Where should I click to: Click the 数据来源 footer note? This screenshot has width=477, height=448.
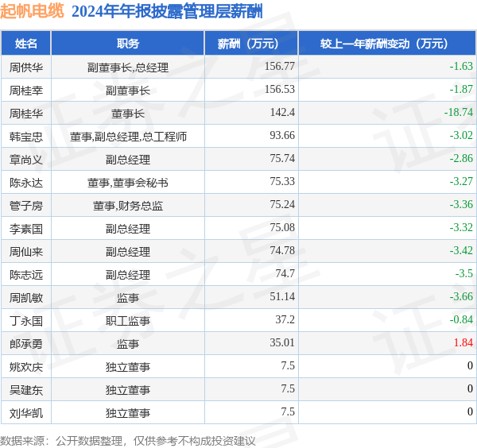point(128,441)
